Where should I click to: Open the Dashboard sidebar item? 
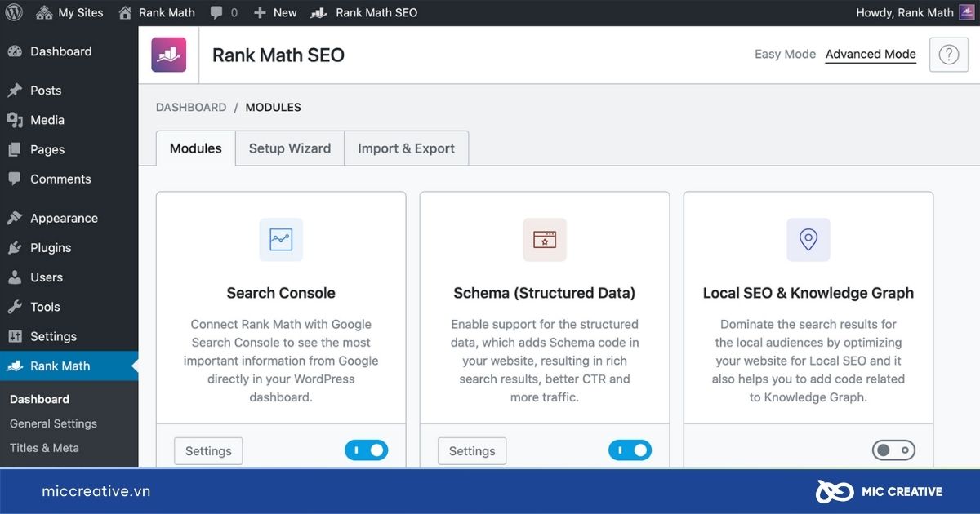(x=69, y=51)
